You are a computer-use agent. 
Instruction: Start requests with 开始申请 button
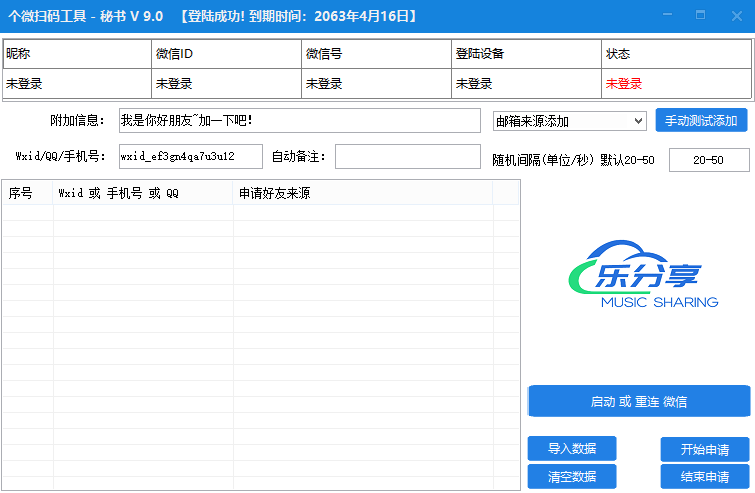[704, 449]
